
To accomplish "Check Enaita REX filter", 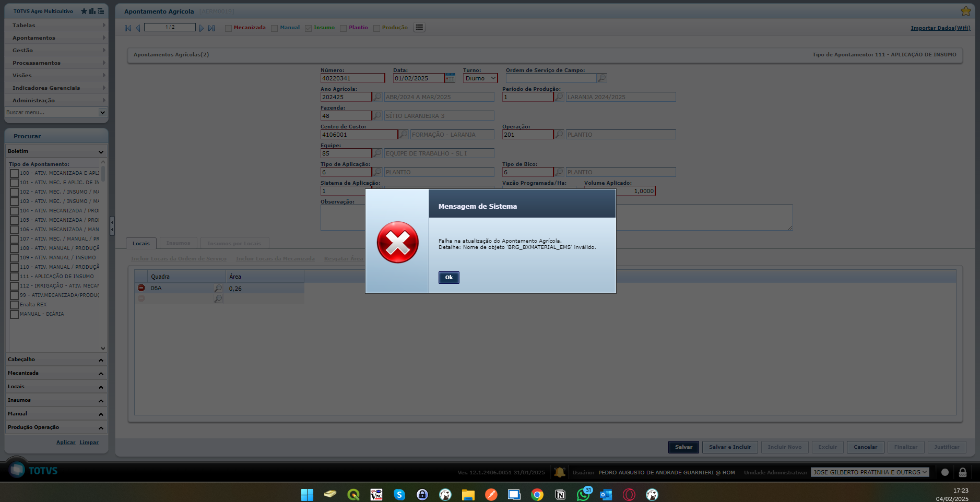I will [15, 305].
